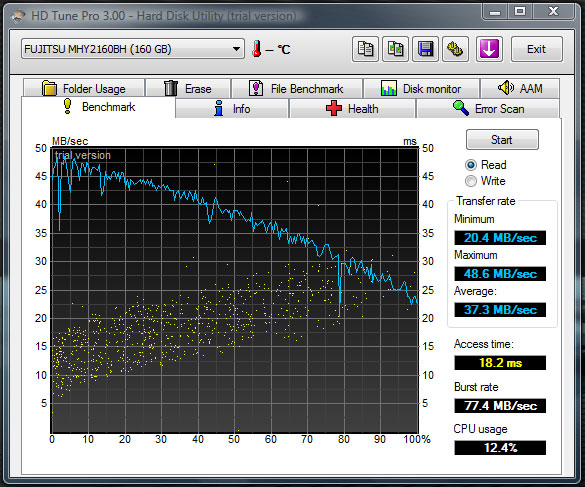Screen dimensions: 585x487
Task: Expand the FUJITSU MHY2160BH drive dropdown
Action: pyautogui.click(x=133, y=49)
